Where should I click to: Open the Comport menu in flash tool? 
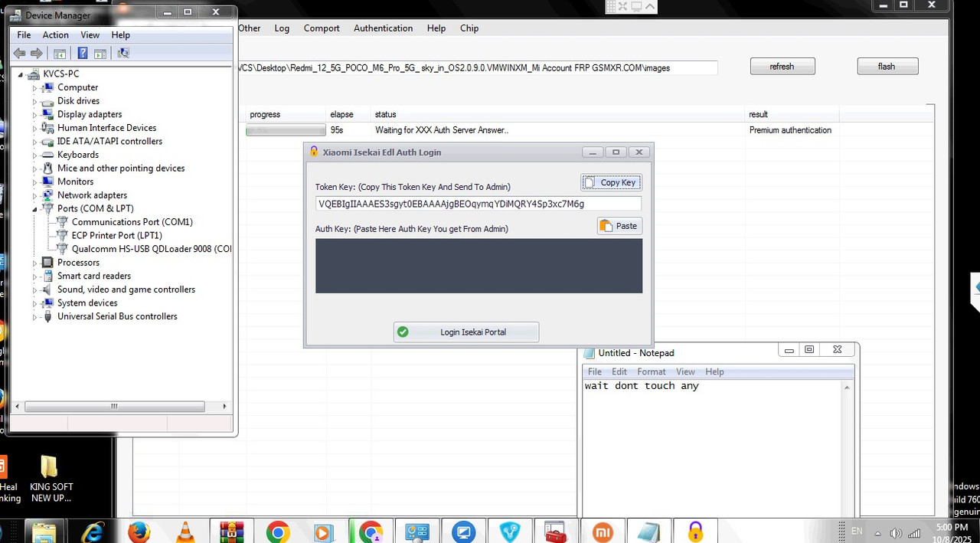[322, 28]
